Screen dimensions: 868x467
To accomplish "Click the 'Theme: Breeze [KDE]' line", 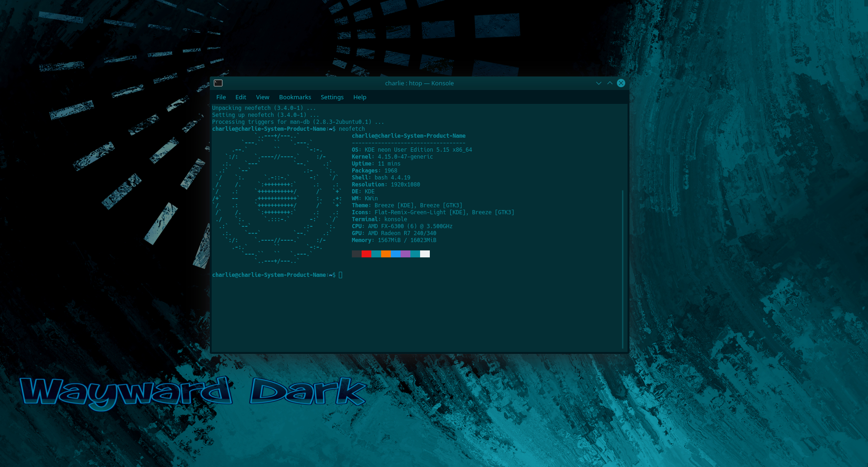I will [x=407, y=205].
